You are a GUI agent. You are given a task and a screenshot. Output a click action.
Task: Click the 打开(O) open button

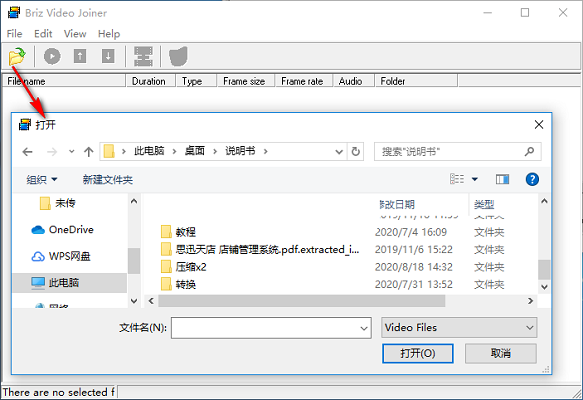(418, 353)
